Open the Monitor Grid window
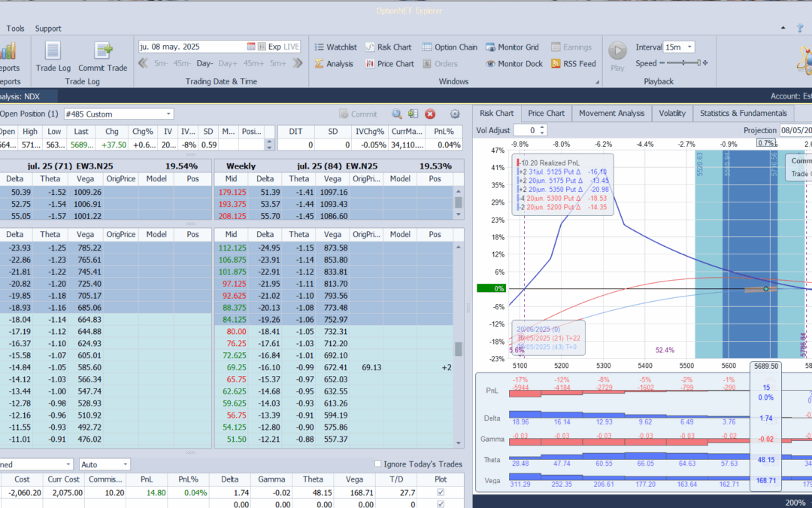The image size is (812, 508). (514, 47)
